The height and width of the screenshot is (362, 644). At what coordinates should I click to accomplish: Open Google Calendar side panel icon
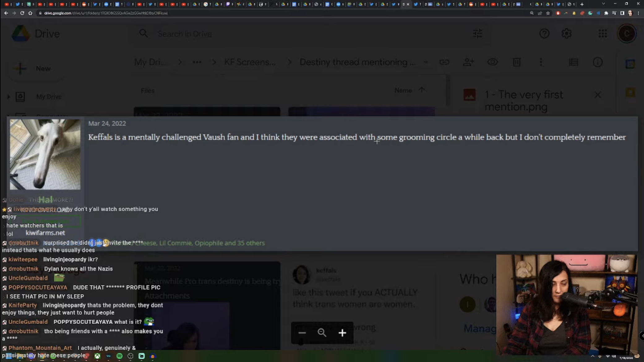[630, 64]
